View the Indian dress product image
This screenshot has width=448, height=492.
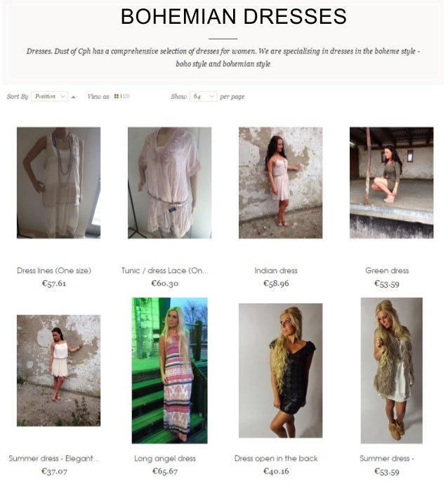280,182
